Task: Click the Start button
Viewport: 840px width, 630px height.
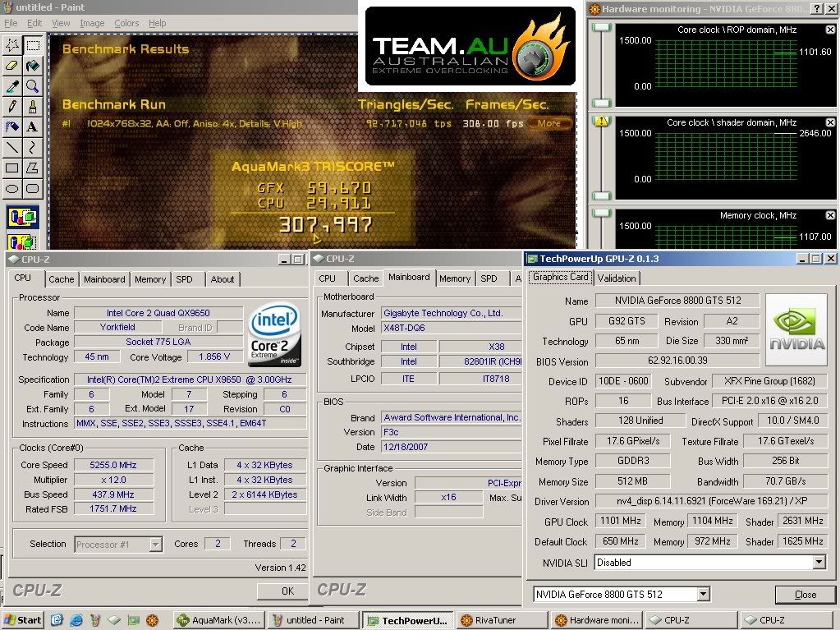Action: [22, 620]
